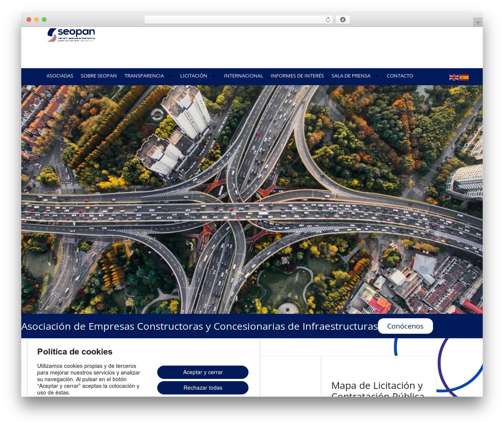Image resolution: width=504 pixels, height=427 pixels.
Task: Open the browser downloads button
Action: pyautogui.click(x=343, y=20)
